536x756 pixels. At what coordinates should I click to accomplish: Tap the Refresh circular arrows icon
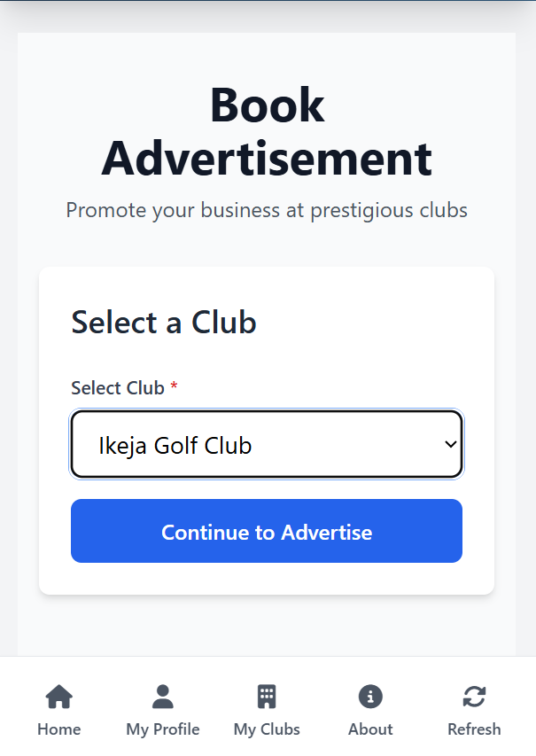(x=475, y=697)
